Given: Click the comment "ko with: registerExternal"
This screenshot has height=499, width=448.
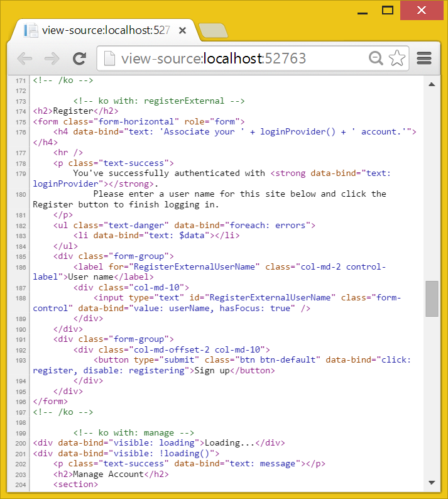Looking at the screenshot, I should point(161,101).
